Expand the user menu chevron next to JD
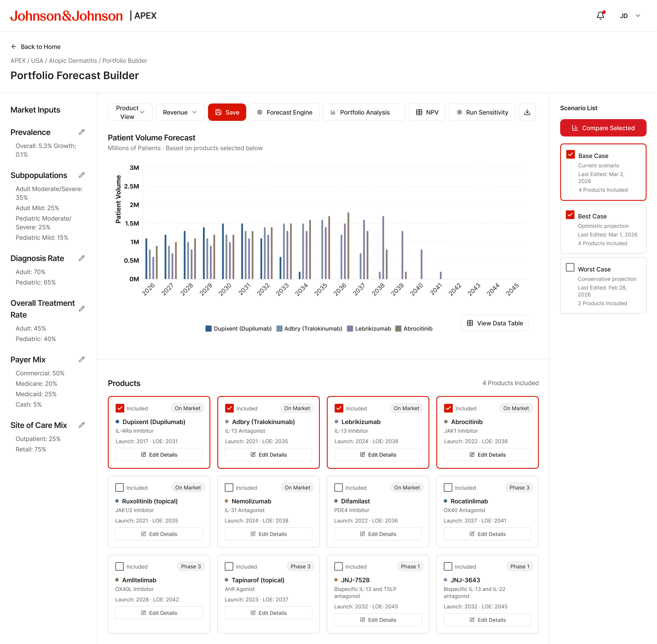The width and height of the screenshot is (657, 644). (638, 16)
